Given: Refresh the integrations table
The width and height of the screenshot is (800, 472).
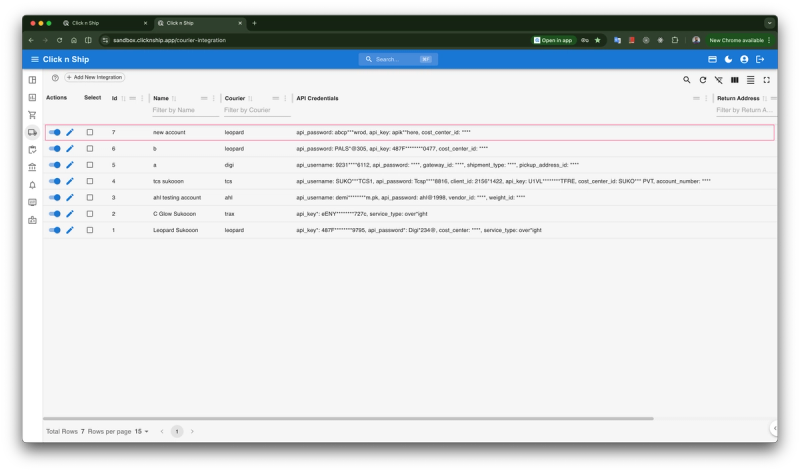Looking at the screenshot, I should click(703, 80).
